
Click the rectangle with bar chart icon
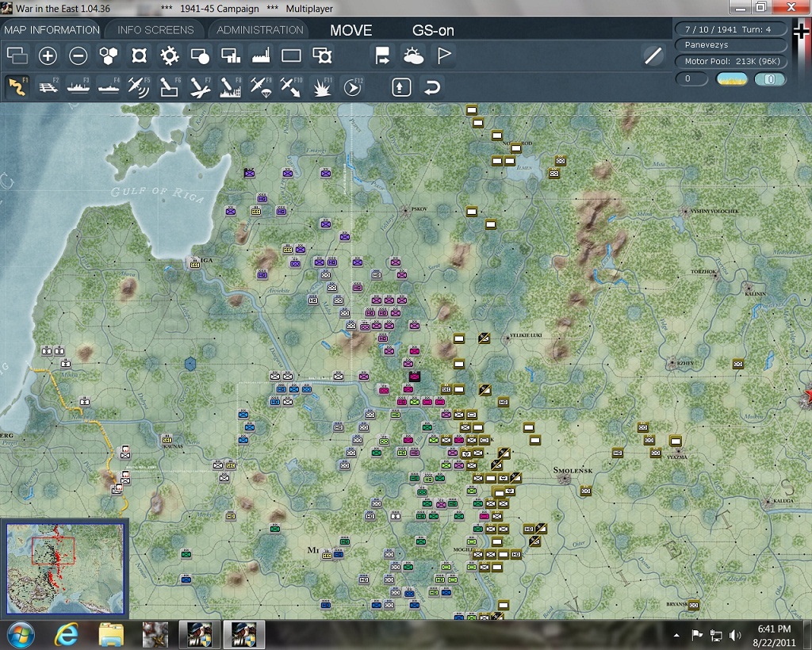231,55
